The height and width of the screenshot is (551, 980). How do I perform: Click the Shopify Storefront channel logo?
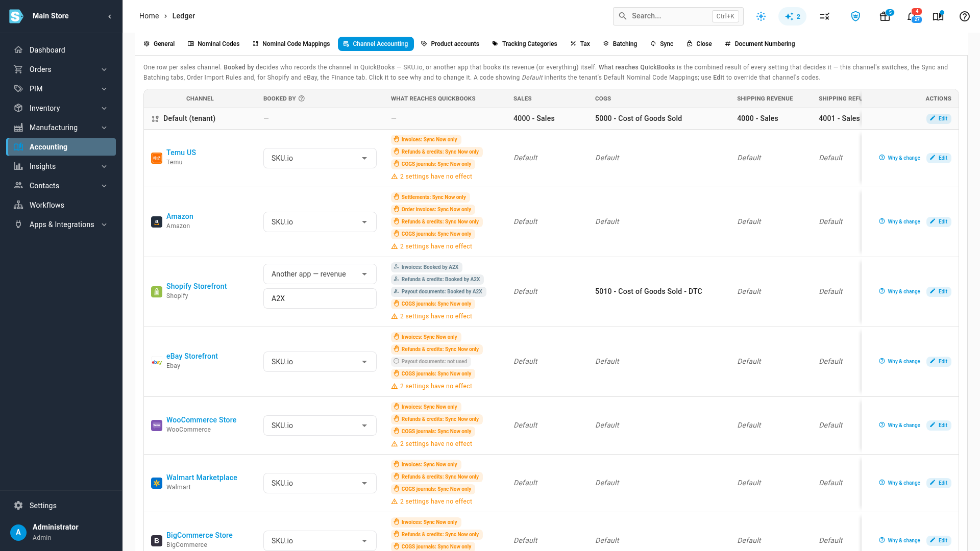tap(157, 292)
